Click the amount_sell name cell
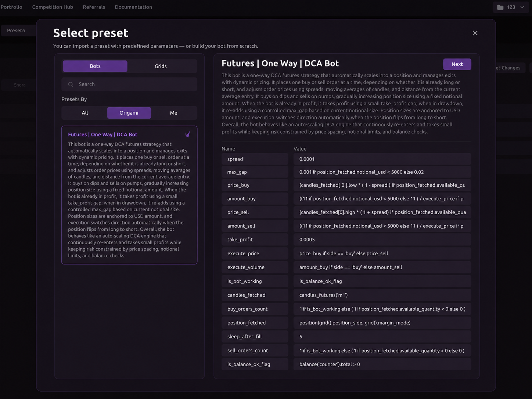532x399 pixels. 255,226
